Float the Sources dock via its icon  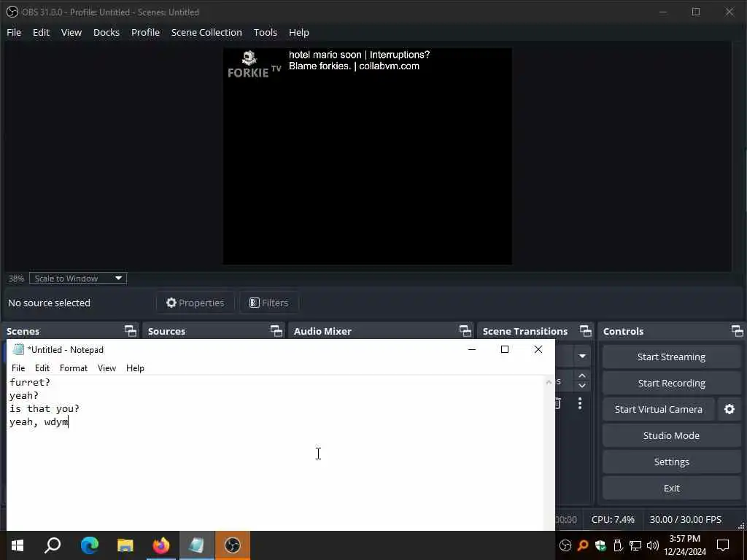point(276,331)
